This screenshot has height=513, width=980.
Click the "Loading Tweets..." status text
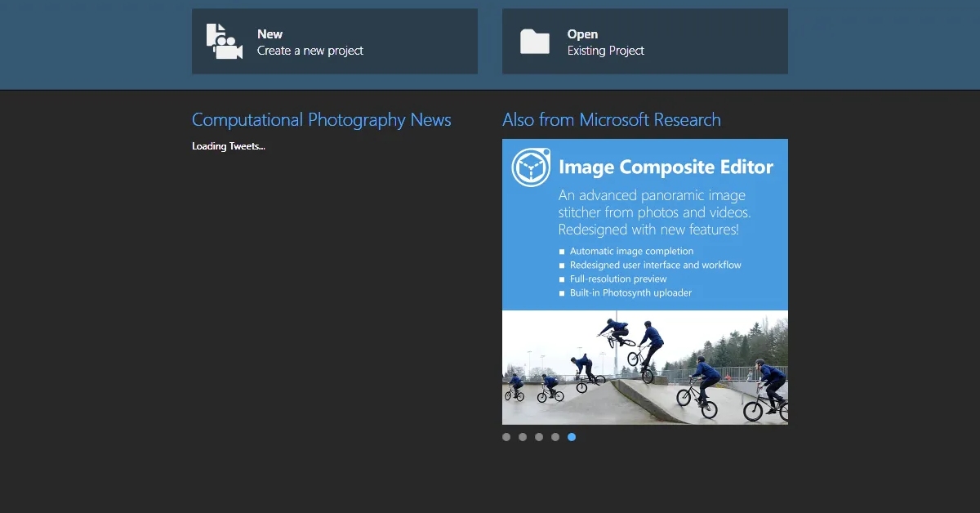point(229,146)
